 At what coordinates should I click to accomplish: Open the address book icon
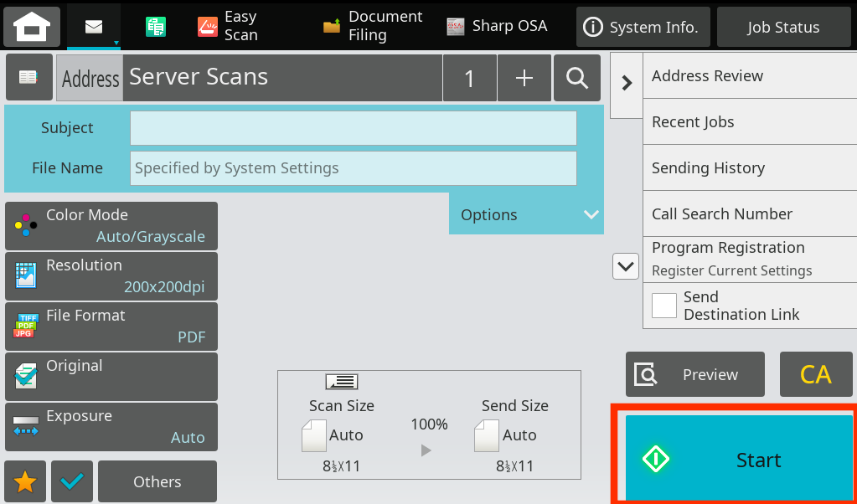tap(28, 77)
